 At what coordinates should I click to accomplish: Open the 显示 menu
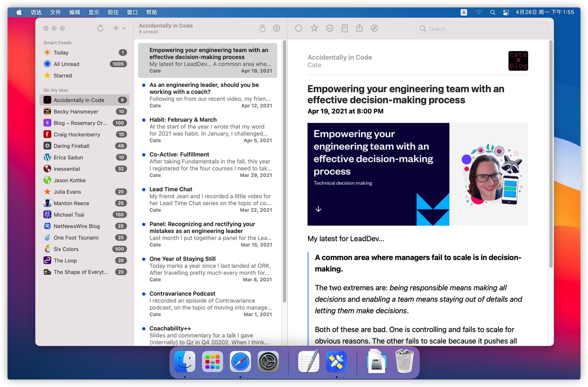94,12
